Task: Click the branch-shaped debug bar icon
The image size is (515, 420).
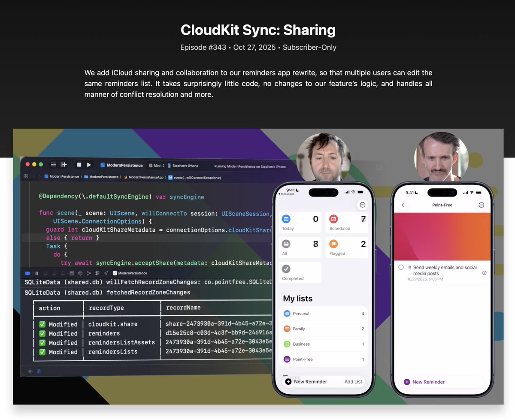Action: (x=89, y=273)
